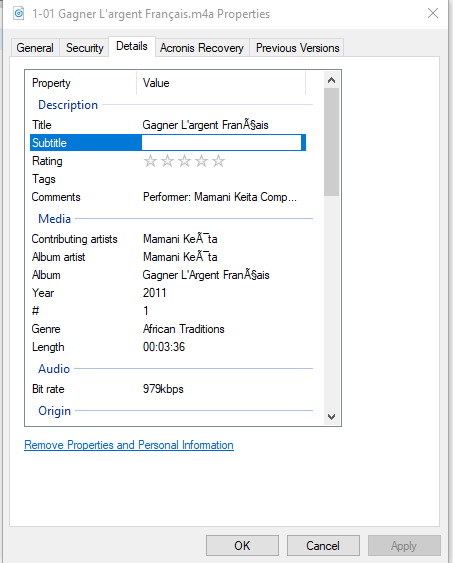Select the Year property label
Viewport: 453px width, 563px height.
click(x=43, y=293)
